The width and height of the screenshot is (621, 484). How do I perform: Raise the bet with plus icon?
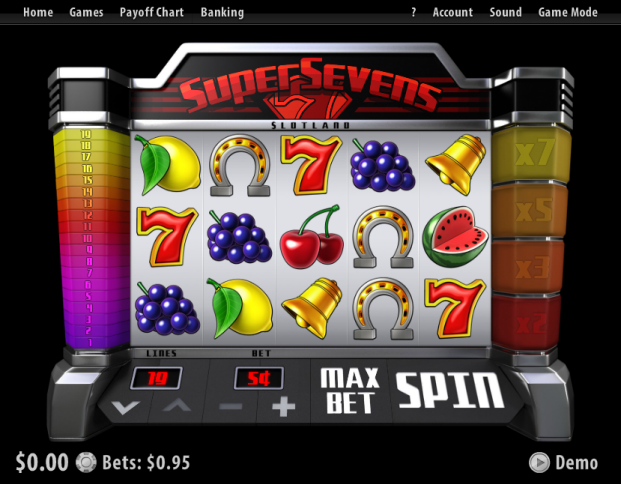(x=284, y=407)
